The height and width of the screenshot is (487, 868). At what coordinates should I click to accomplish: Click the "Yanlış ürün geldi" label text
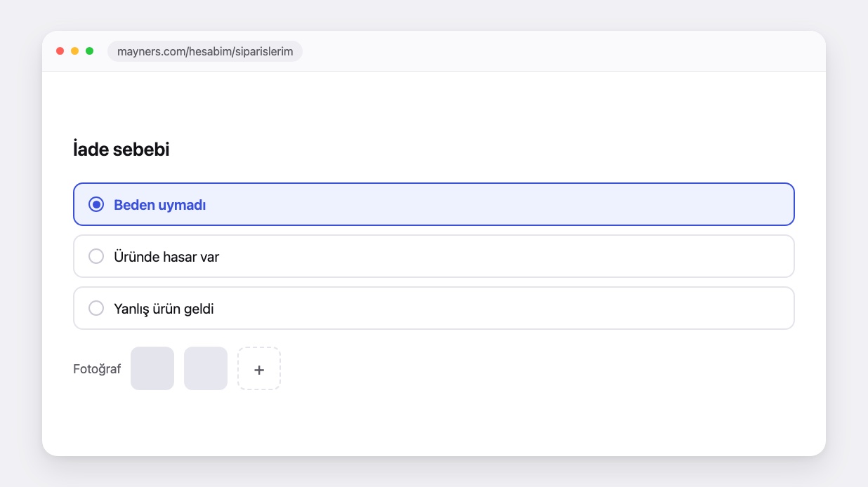(164, 309)
